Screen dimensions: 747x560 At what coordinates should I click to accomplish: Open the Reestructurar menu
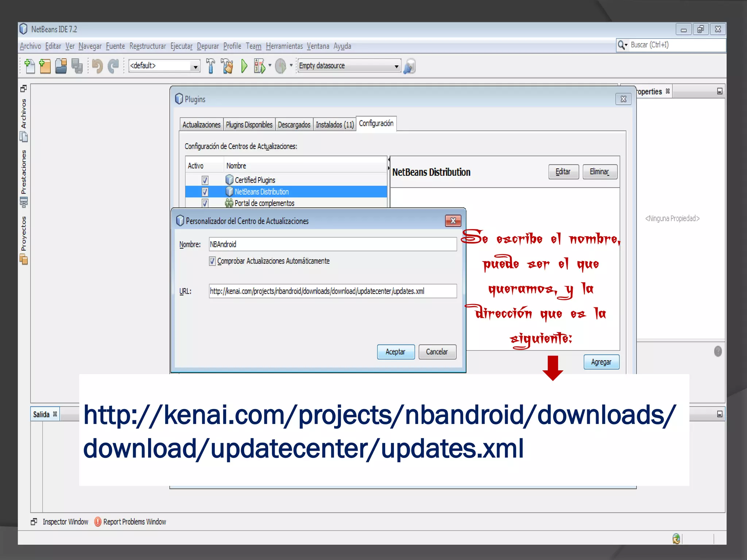147,46
